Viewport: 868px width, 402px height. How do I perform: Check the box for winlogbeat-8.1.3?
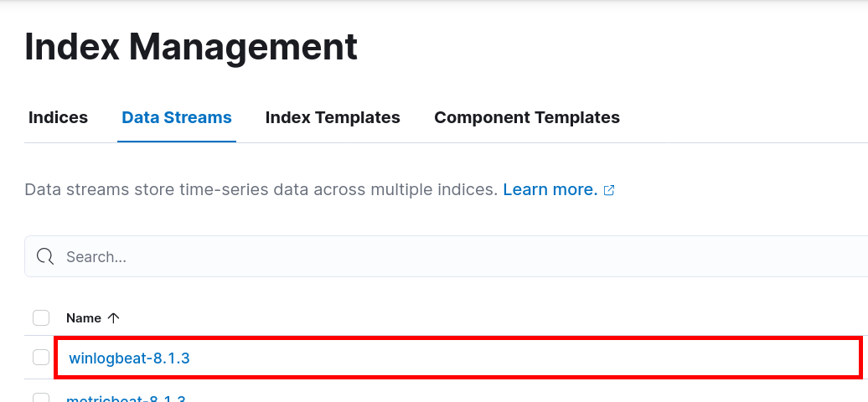[41, 358]
